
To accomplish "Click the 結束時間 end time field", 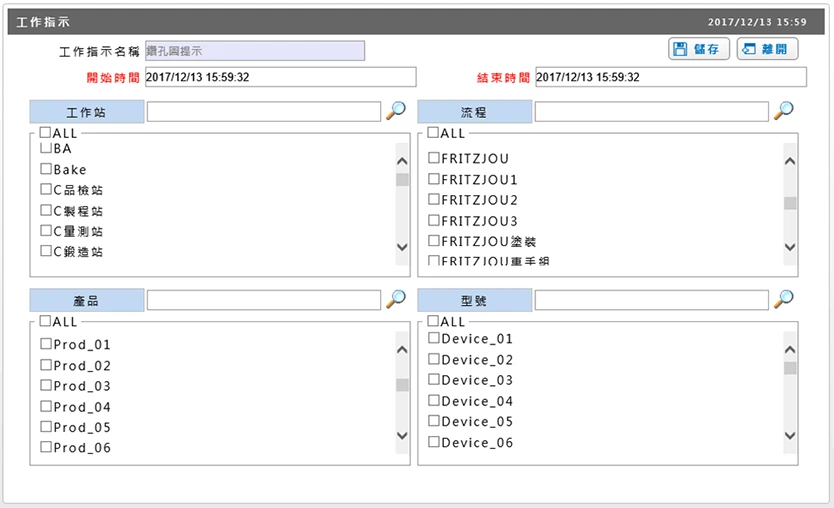I will (671, 77).
